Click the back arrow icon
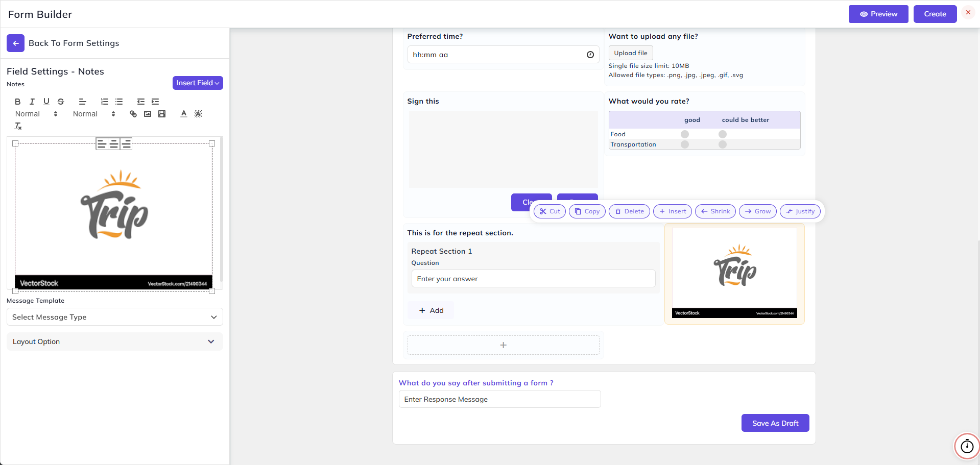The width and height of the screenshot is (980, 465). pyautogui.click(x=16, y=43)
